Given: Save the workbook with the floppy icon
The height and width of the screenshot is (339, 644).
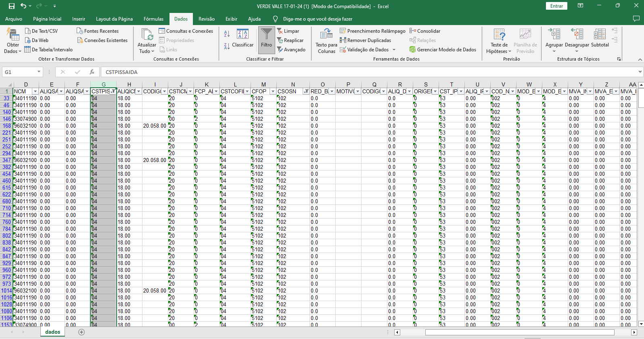Looking at the screenshot, I should pyautogui.click(x=12, y=6).
